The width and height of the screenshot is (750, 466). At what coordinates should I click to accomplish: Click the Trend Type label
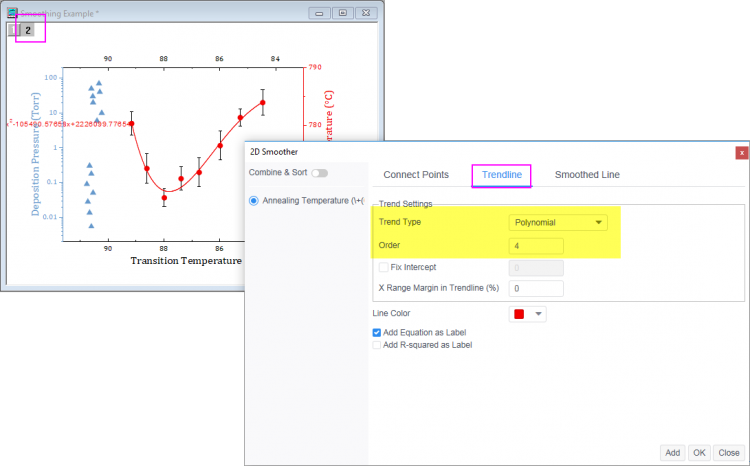pos(400,222)
